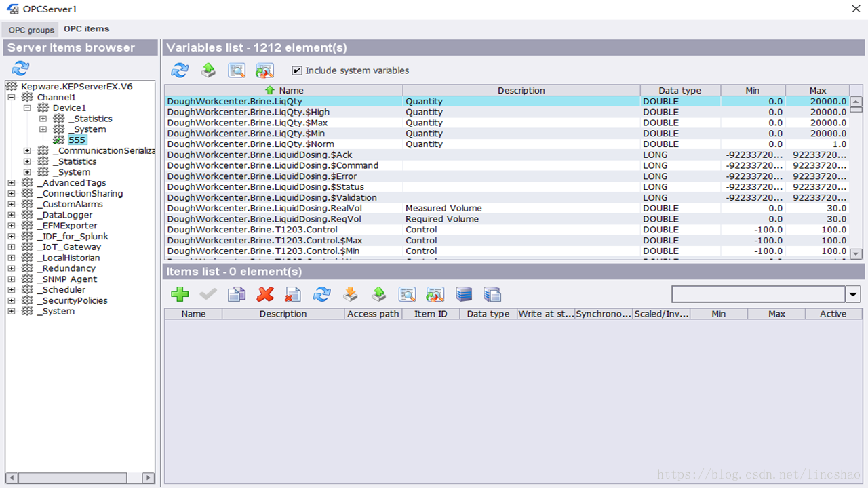Screen dimensions: 868x488
Task: Select the _SNMP Agent tree item
Action: click(x=67, y=279)
